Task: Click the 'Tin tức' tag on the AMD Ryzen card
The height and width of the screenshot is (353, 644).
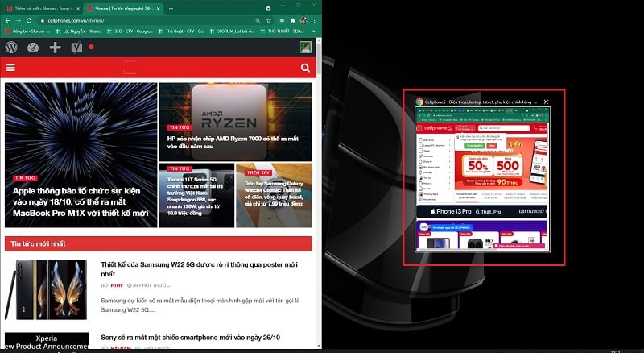Action: tap(179, 127)
